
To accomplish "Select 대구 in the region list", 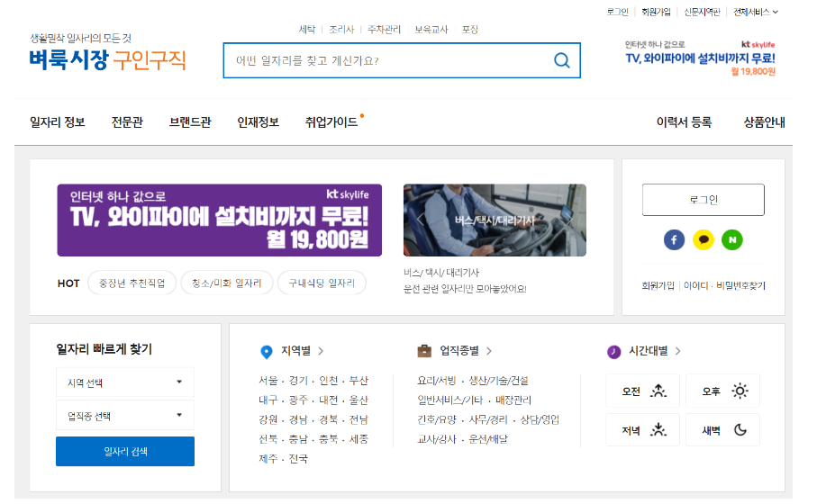I will 268,400.
